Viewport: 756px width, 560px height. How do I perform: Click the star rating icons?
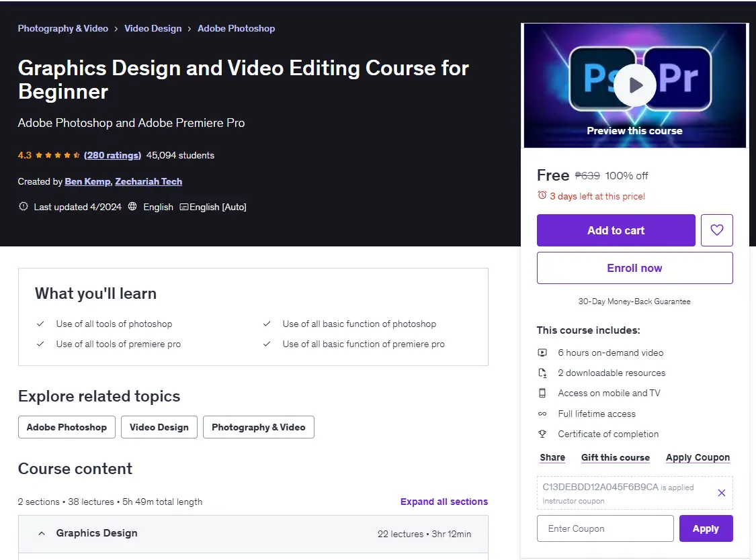57,155
